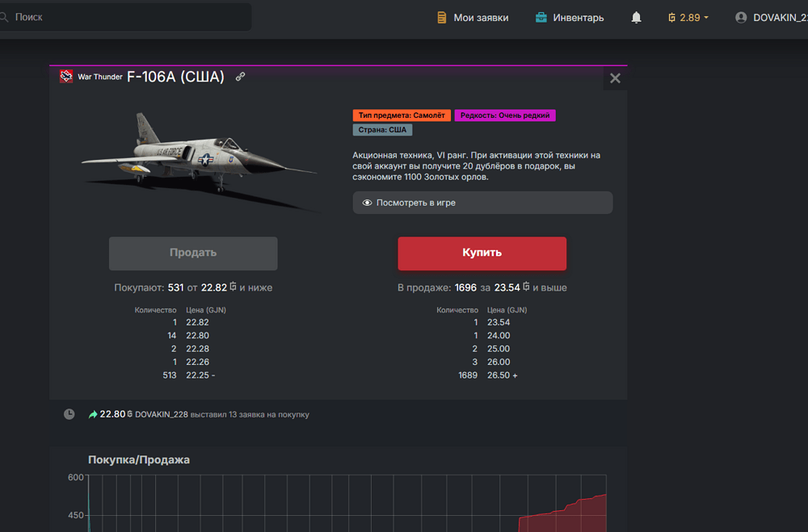Click the notification bell icon
The width and height of the screenshot is (808, 532).
point(637,18)
